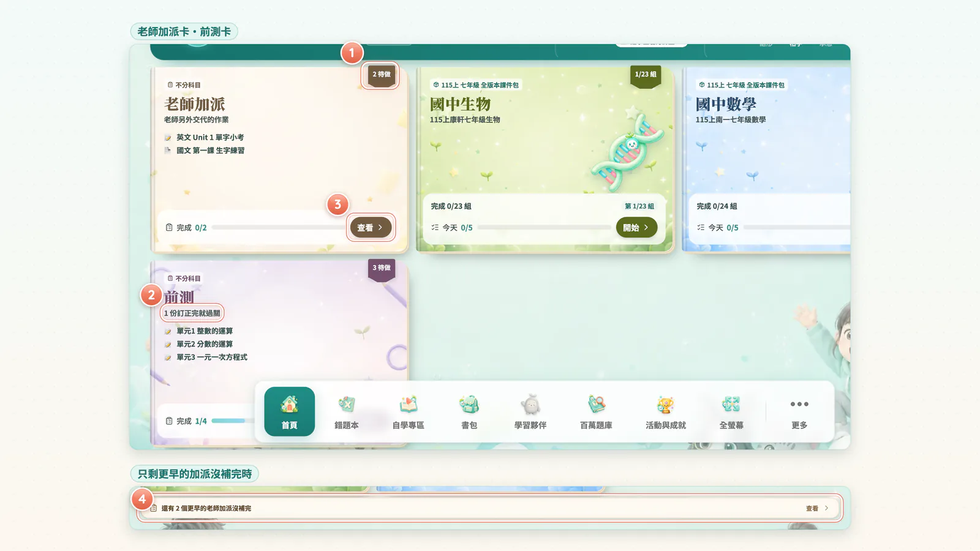Click 英文 Unit 1 單字小考 text
The width and height of the screenshot is (980, 551).
point(210,138)
